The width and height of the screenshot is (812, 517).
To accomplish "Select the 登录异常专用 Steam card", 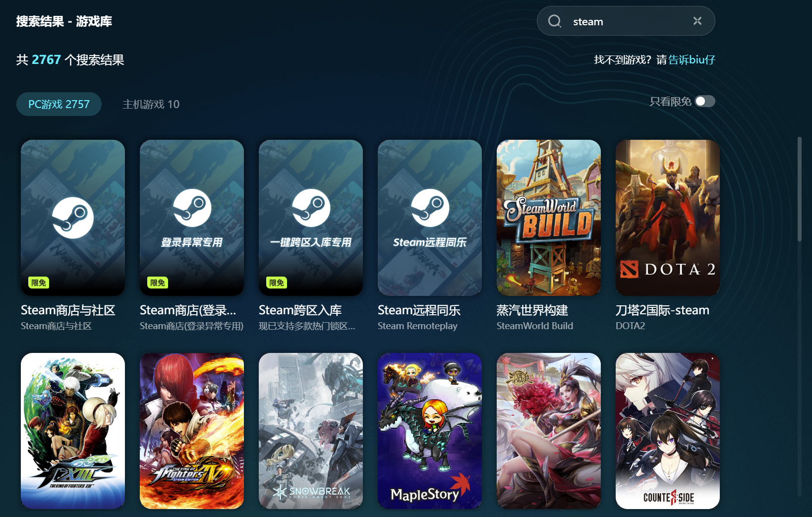I will (192, 217).
